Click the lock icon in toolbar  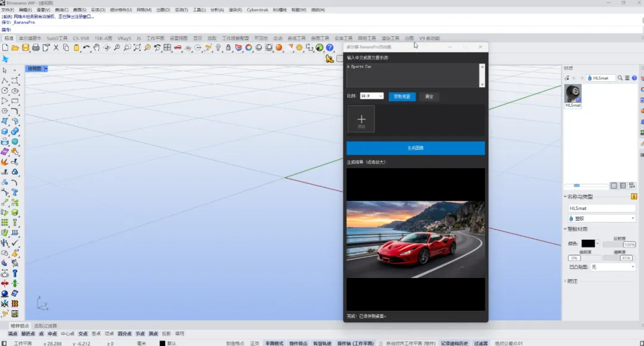(228, 48)
